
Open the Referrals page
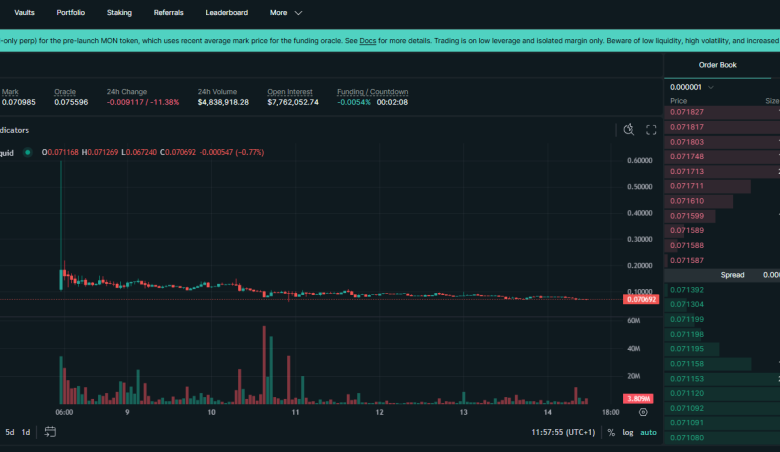click(168, 13)
